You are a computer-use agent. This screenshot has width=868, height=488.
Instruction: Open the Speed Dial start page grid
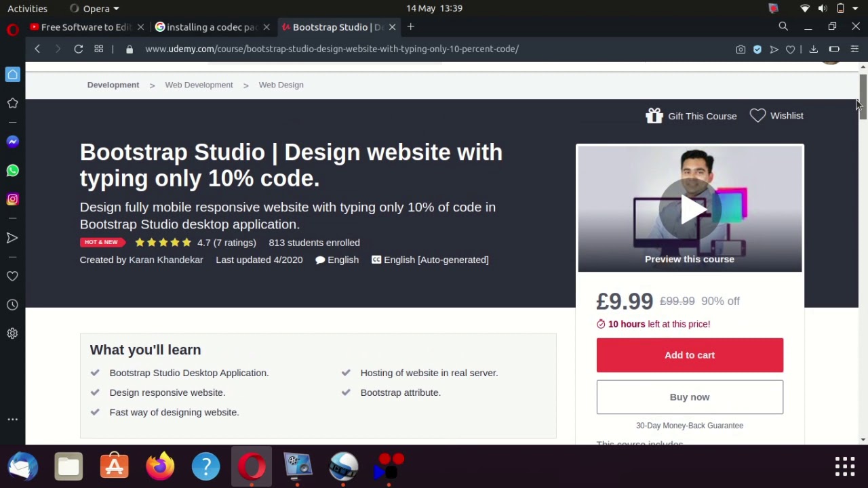98,49
